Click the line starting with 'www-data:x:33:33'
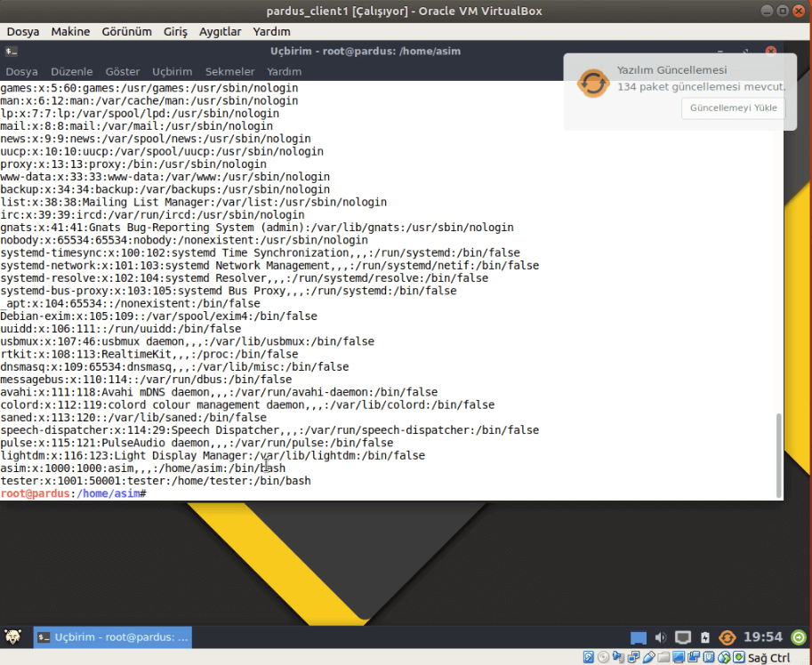Image resolution: width=812 pixels, height=665 pixels. 165,176
